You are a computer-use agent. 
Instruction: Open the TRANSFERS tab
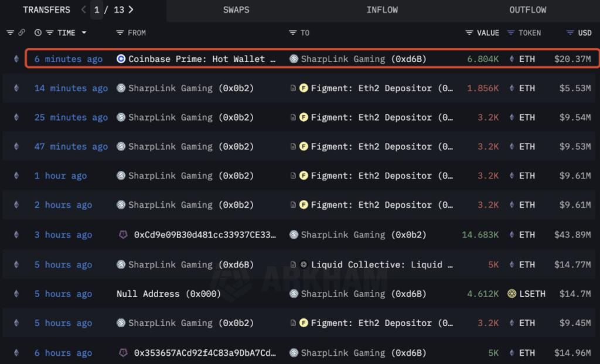46,10
